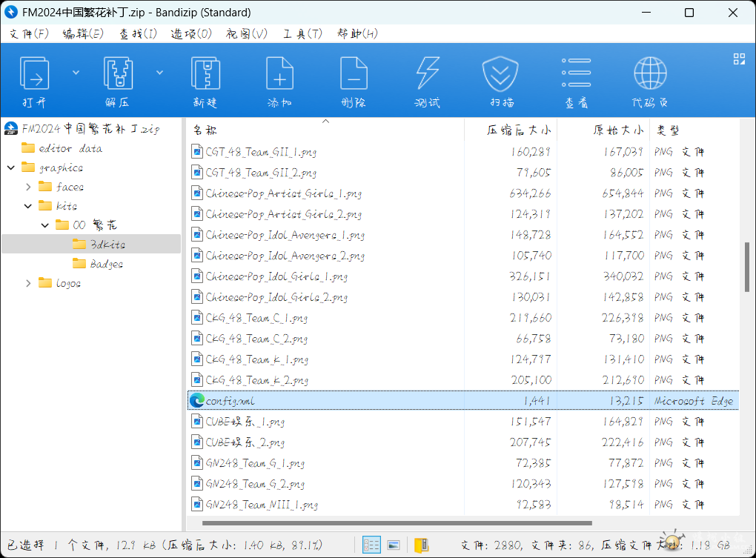Select file CKG_48_Team_C_2.png
The height and width of the screenshot is (558, 756).
256,339
